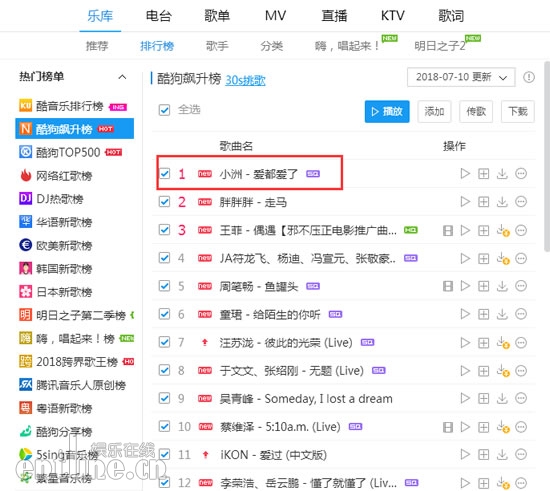Image resolution: width=550 pixels, height=491 pixels.
Task: Open the MV tab
Action: (275, 16)
